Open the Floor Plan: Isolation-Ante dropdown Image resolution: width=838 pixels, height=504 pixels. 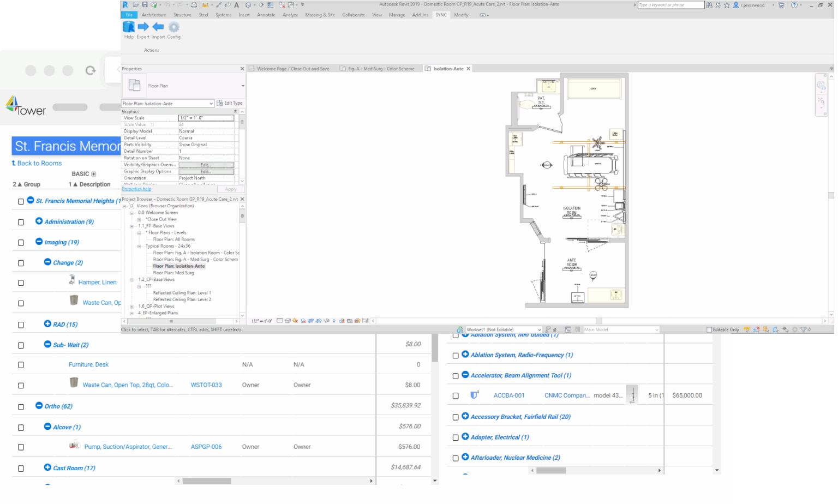pos(211,104)
